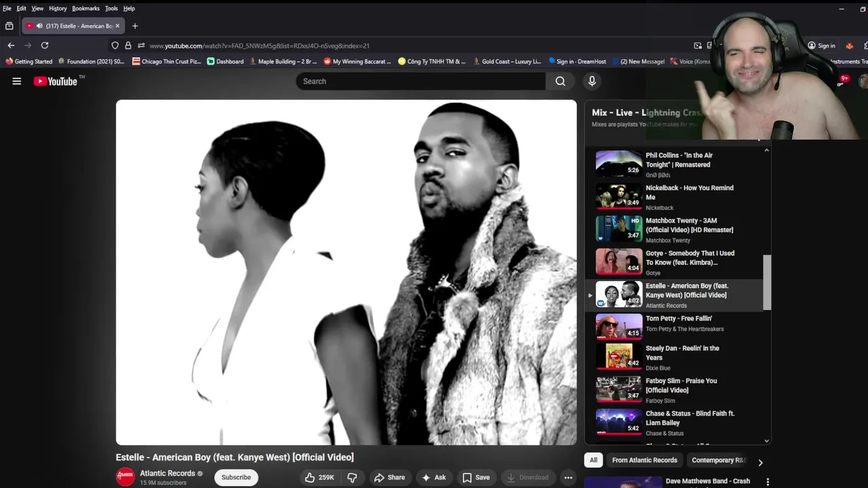
Task: Click playlist scroll up arrow
Action: [767, 150]
